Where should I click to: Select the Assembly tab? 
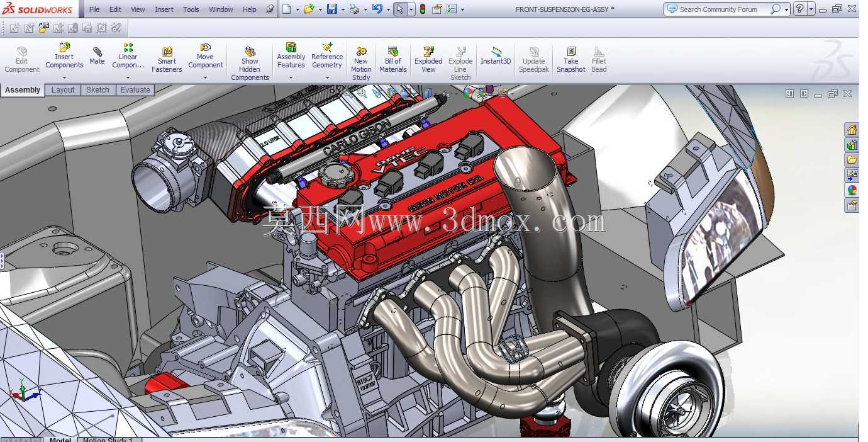(x=23, y=90)
